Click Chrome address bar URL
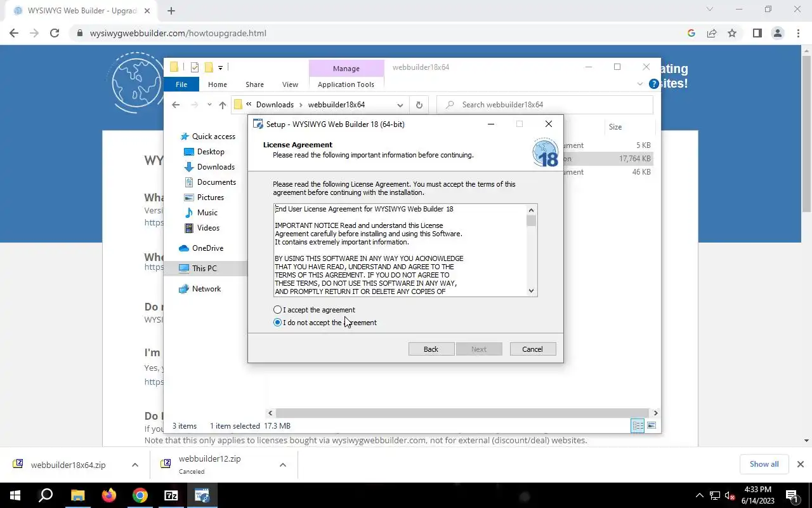Viewport: 812px width, 508px height. coord(178,33)
